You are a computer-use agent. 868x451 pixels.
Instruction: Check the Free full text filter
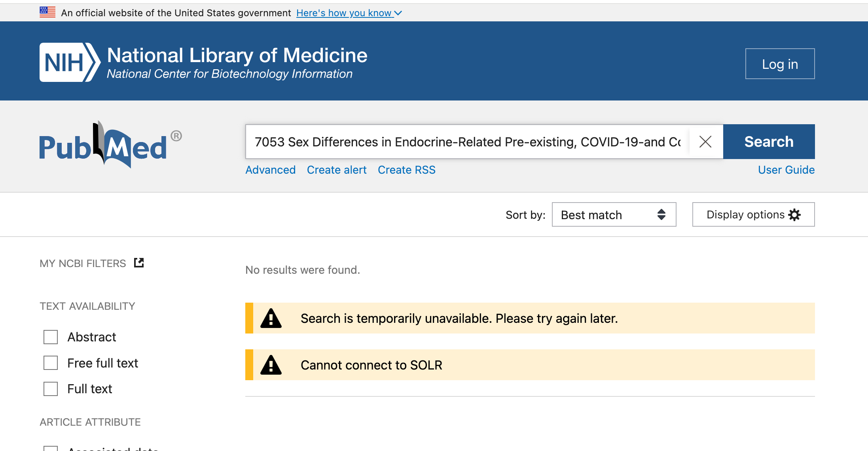[50, 363]
